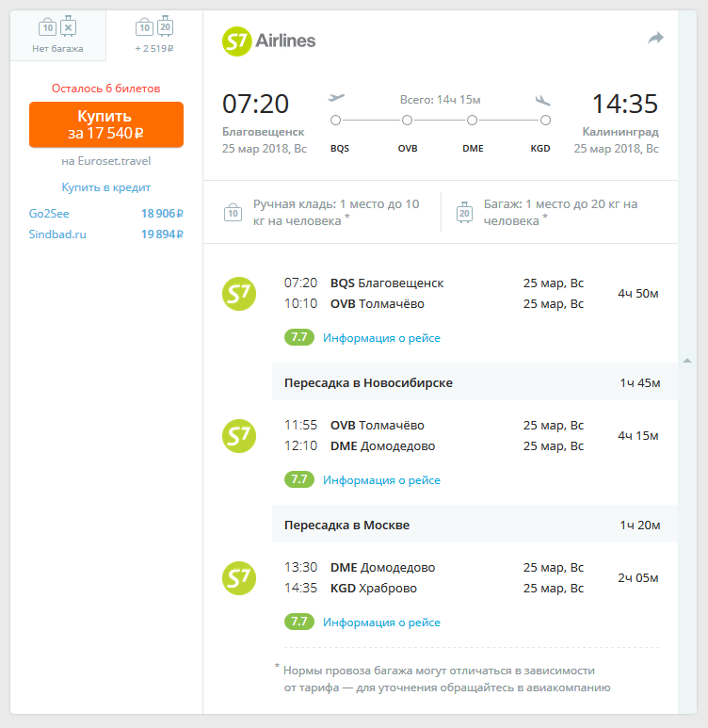The image size is (708, 728).
Task: Click S7 logo for Tolmachevo–Domodedovo flight
Action: [x=238, y=435]
